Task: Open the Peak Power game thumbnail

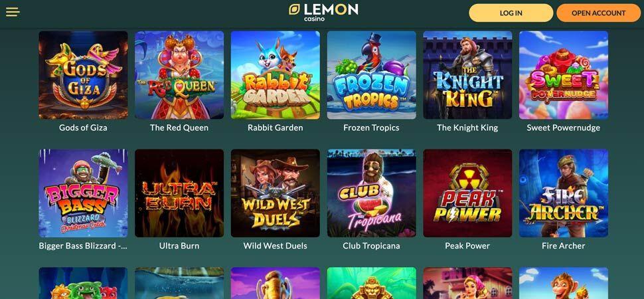Action: point(467,193)
